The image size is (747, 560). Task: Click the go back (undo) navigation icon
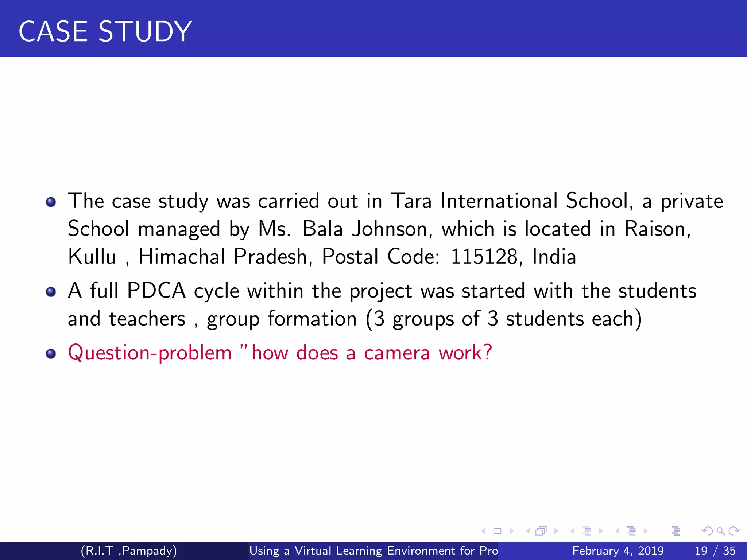click(x=707, y=531)
